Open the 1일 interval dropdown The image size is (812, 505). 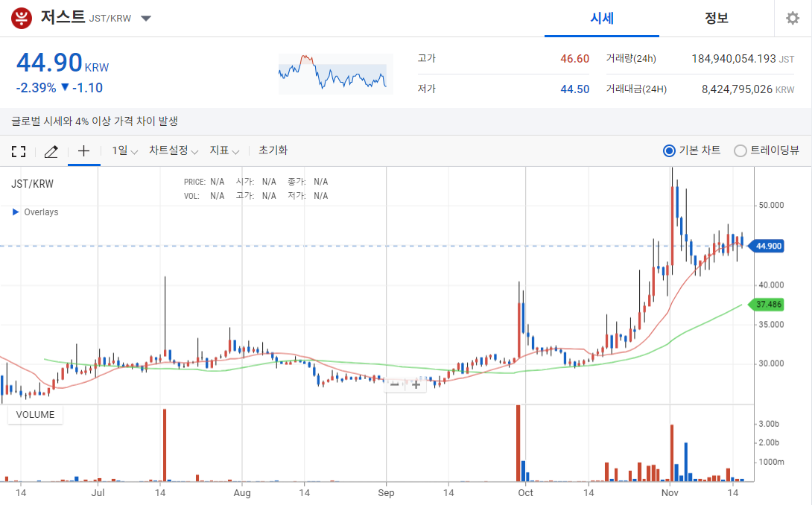click(125, 150)
